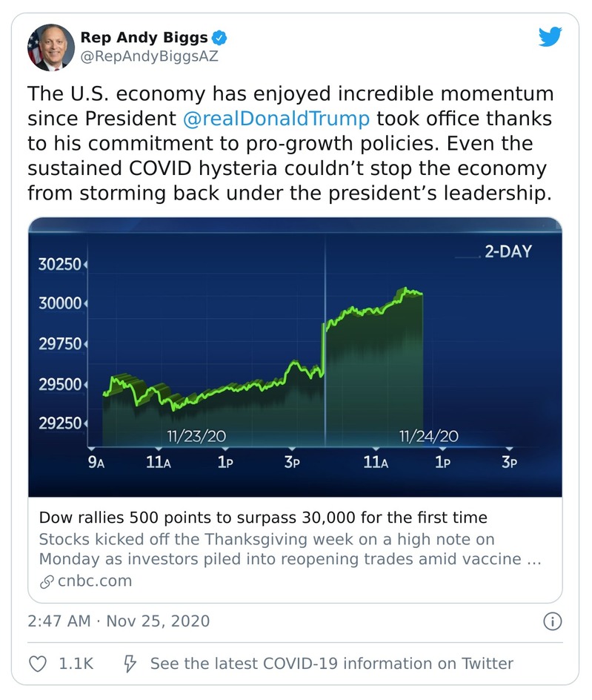
Task: Open the article description starting "Stocks kicked off"
Action: [x=289, y=549]
